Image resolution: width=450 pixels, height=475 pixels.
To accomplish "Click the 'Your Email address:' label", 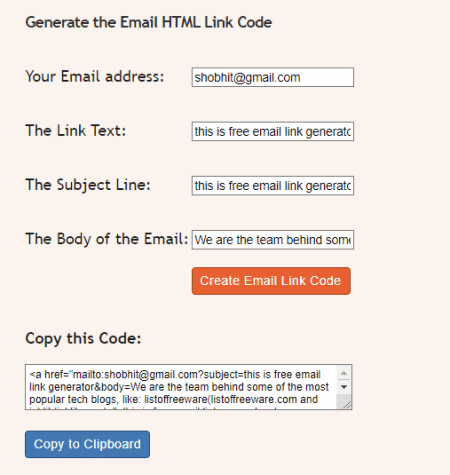I will point(95,77).
